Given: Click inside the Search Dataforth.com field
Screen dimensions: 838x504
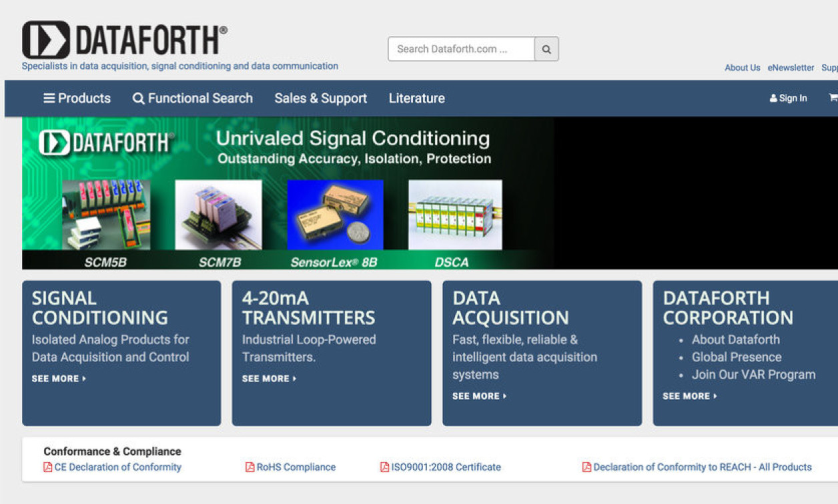Looking at the screenshot, I should 460,49.
